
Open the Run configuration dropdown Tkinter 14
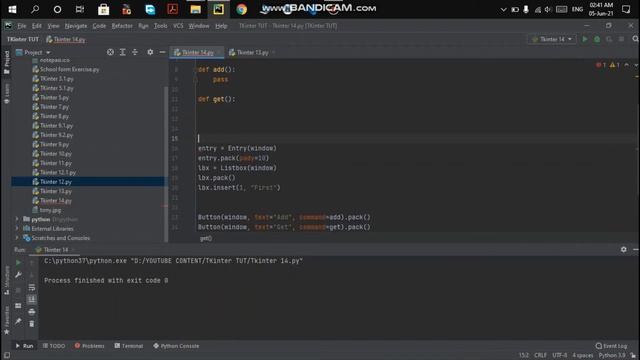[552, 39]
